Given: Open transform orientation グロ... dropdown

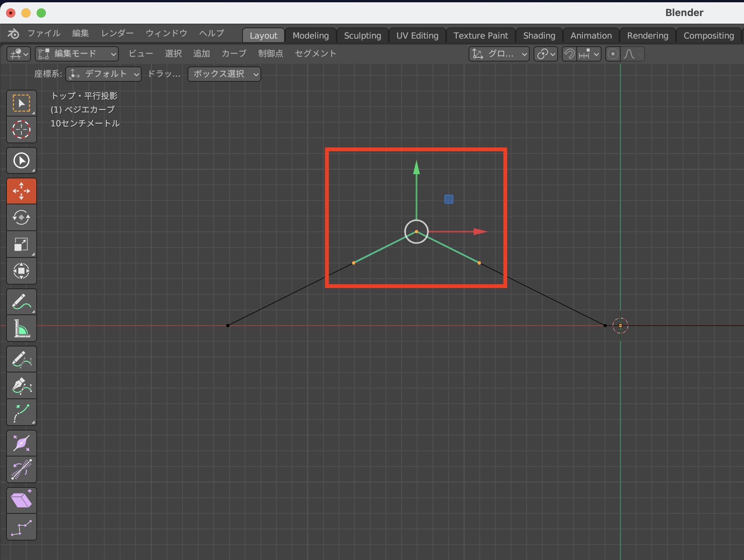Looking at the screenshot, I should 499,54.
